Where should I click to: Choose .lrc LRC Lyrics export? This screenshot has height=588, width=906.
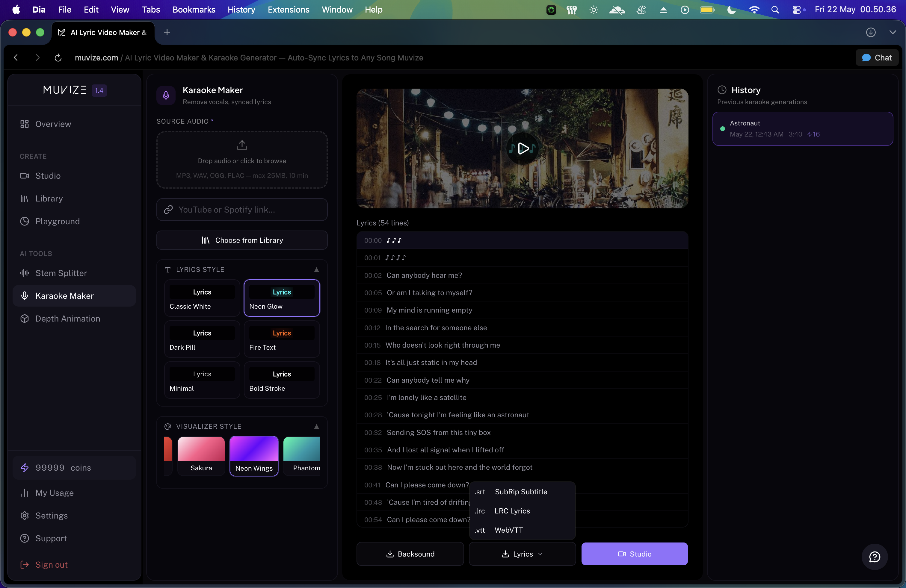coord(522,511)
